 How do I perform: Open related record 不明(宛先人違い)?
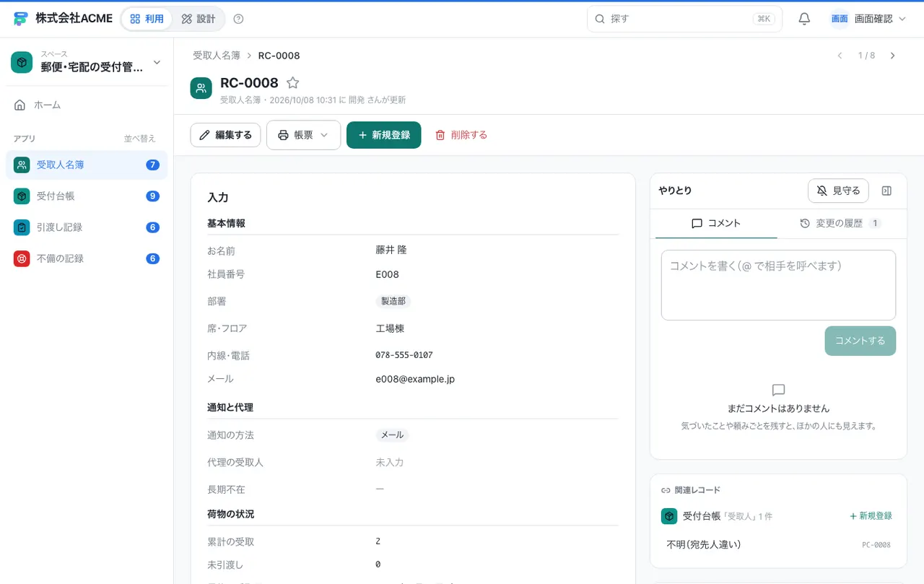tap(778, 544)
